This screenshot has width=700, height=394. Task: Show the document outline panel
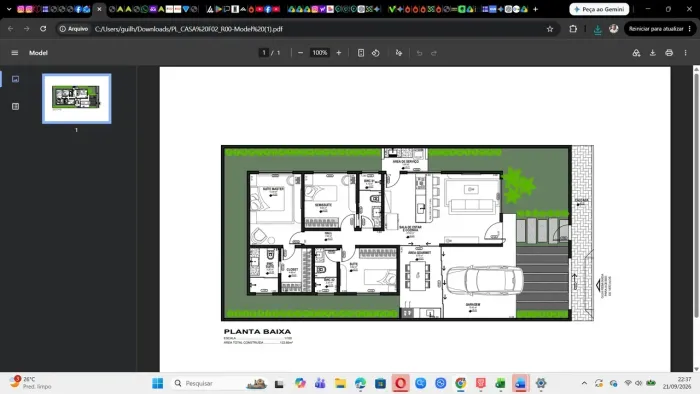click(x=15, y=106)
